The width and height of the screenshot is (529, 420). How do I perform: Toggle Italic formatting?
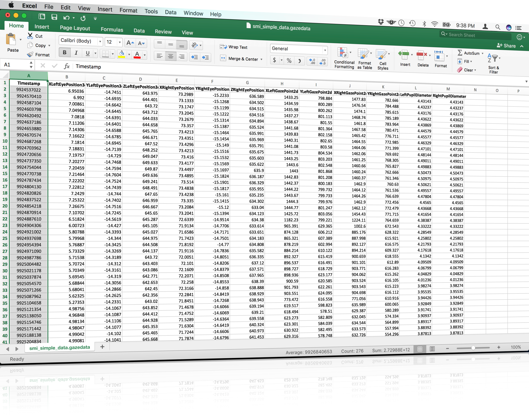coord(76,53)
